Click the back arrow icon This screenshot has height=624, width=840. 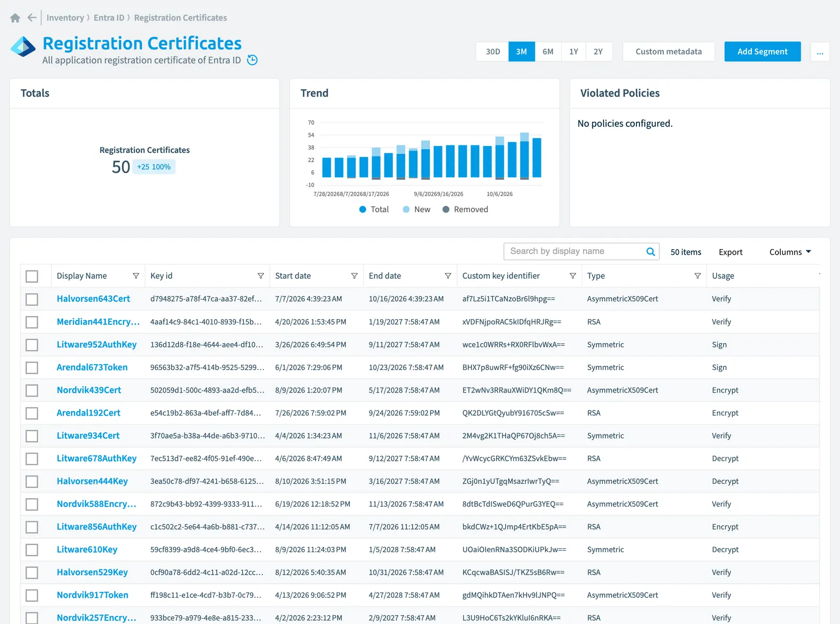[32, 18]
